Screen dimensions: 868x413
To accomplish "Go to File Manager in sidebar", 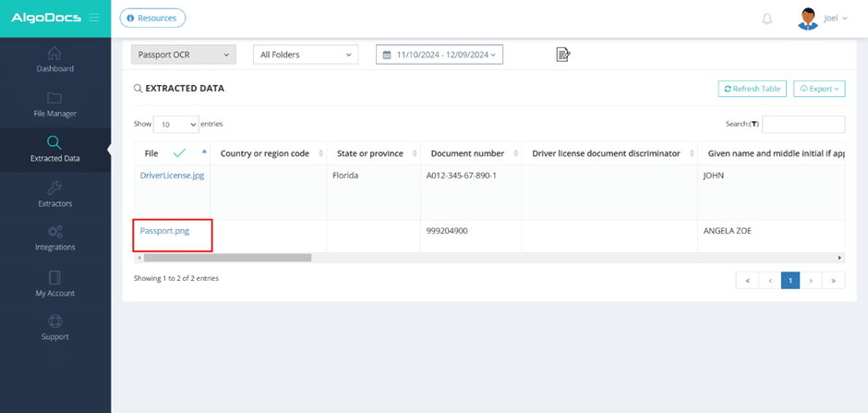I will tap(54, 104).
